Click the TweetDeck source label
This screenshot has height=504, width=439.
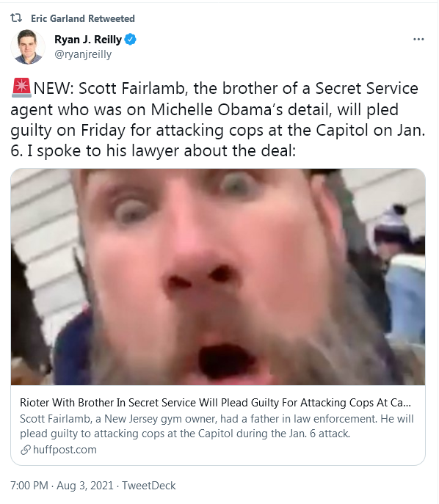coord(148,485)
